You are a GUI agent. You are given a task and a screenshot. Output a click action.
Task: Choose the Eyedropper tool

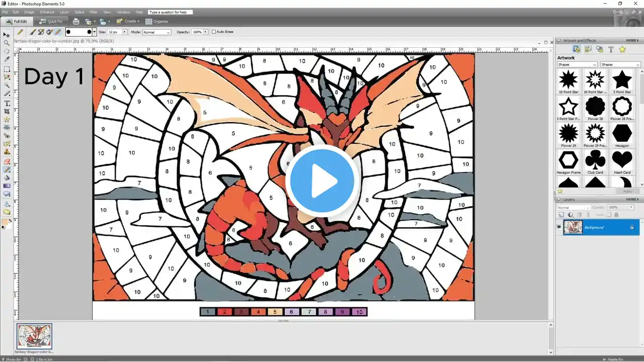coord(7,59)
